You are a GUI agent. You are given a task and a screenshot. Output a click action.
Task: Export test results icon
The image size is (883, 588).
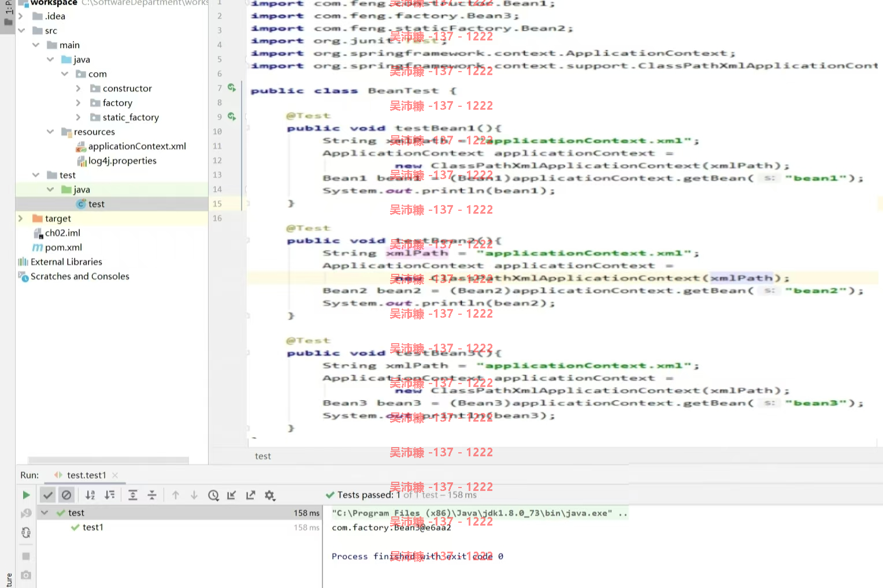[250, 495]
